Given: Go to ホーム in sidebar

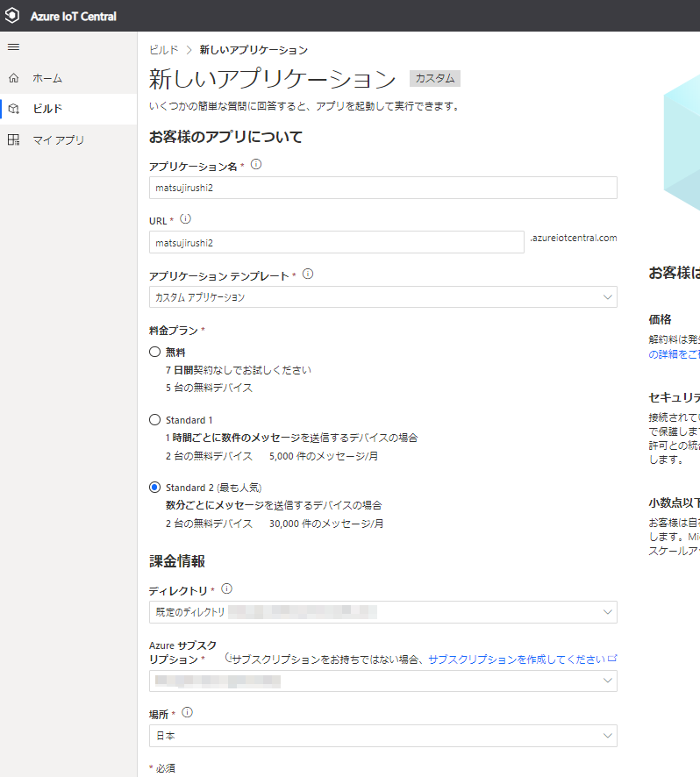Looking at the screenshot, I should 68,78.
